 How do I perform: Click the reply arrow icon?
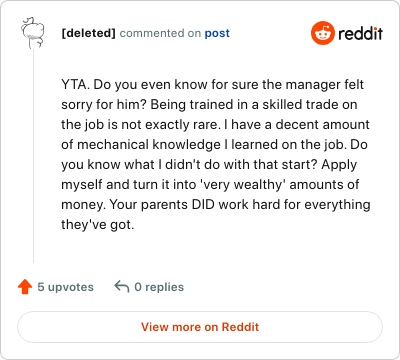(x=122, y=287)
